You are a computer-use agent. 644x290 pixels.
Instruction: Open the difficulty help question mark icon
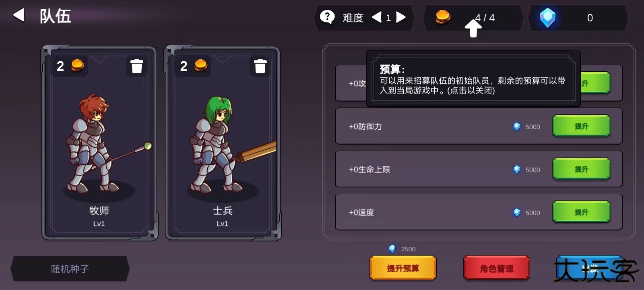327,17
